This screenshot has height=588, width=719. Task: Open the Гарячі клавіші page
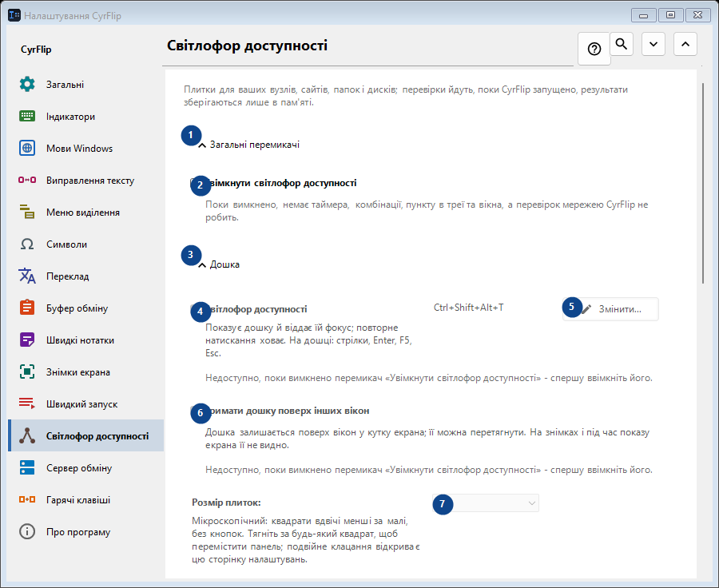coord(85,500)
